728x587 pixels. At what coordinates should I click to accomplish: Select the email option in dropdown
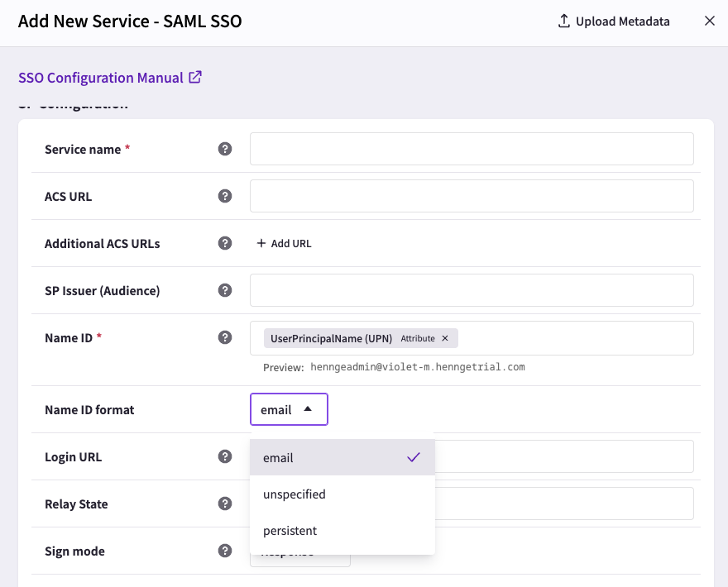click(342, 457)
